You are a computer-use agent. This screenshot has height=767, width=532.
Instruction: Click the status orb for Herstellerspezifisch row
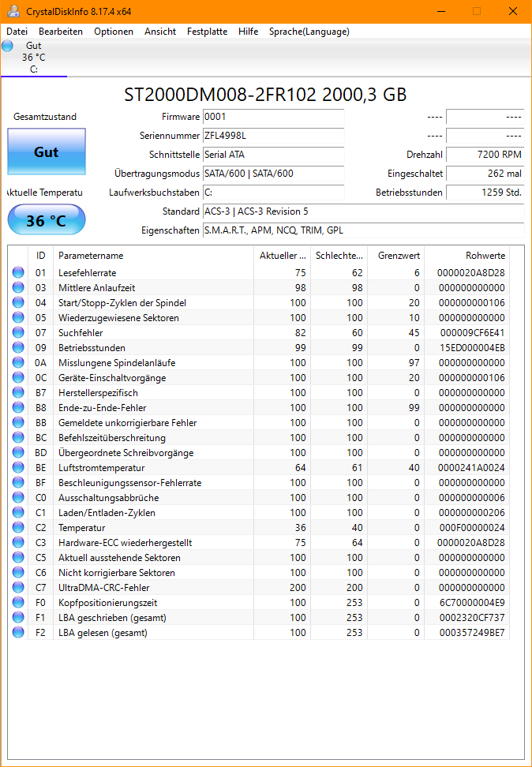(x=18, y=393)
